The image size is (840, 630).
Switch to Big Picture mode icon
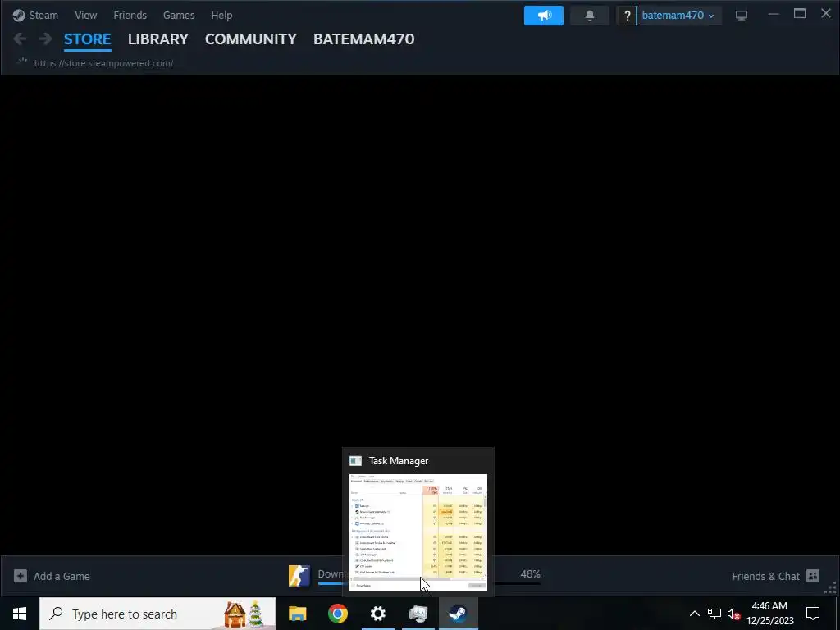pos(742,16)
